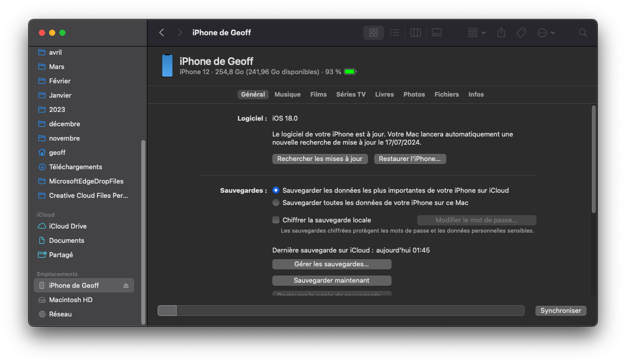Click the main content vertical scrollbar
This screenshot has width=626, height=364.
click(593, 159)
